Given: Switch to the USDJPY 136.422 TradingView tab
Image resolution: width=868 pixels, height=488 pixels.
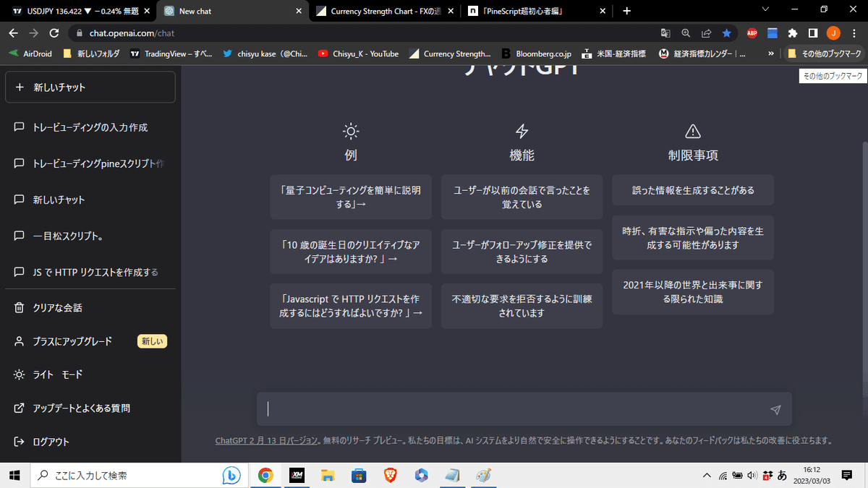Looking at the screenshot, I should click(80, 11).
